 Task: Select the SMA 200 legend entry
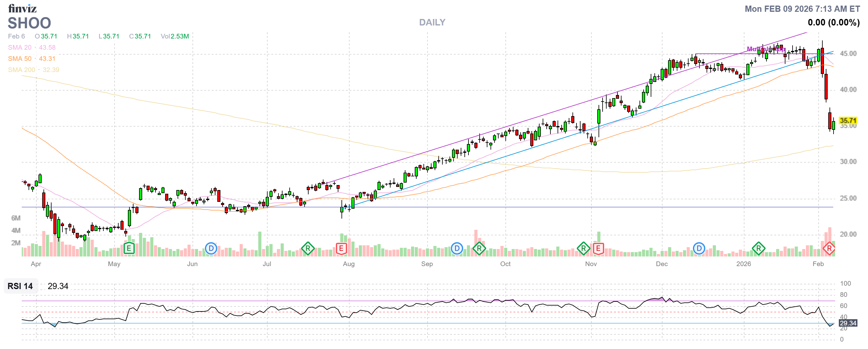21,70
